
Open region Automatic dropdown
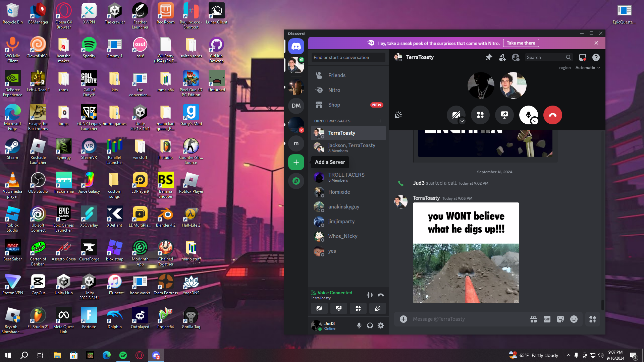click(x=588, y=68)
